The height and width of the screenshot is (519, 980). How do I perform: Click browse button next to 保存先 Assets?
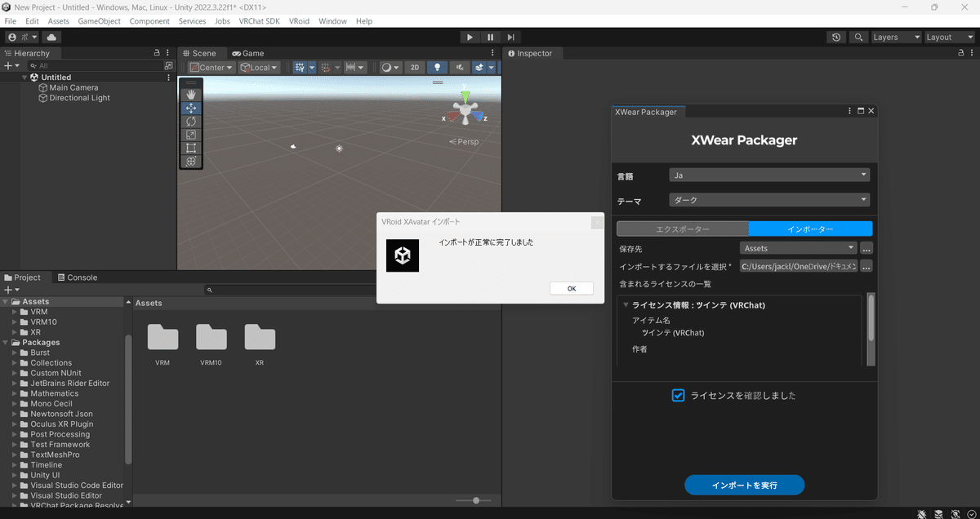click(x=866, y=248)
